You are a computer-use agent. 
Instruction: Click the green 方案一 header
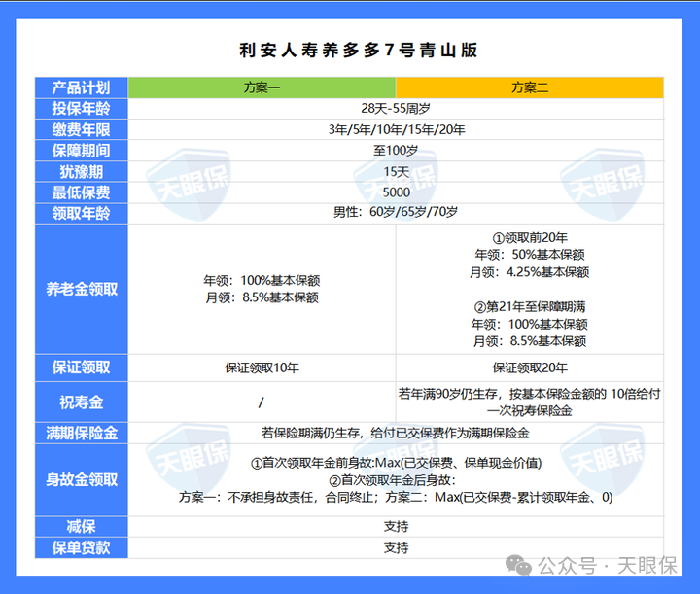pyautogui.click(x=262, y=87)
